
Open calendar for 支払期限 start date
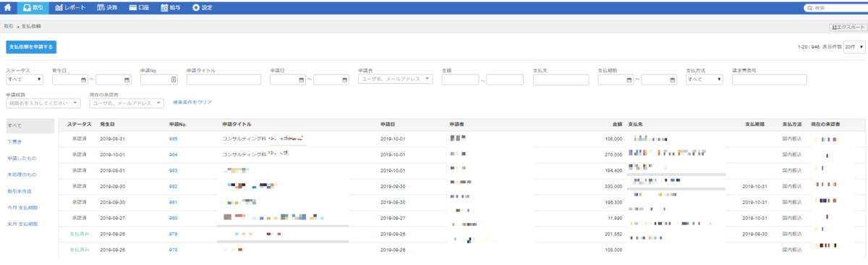pos(629,80)
